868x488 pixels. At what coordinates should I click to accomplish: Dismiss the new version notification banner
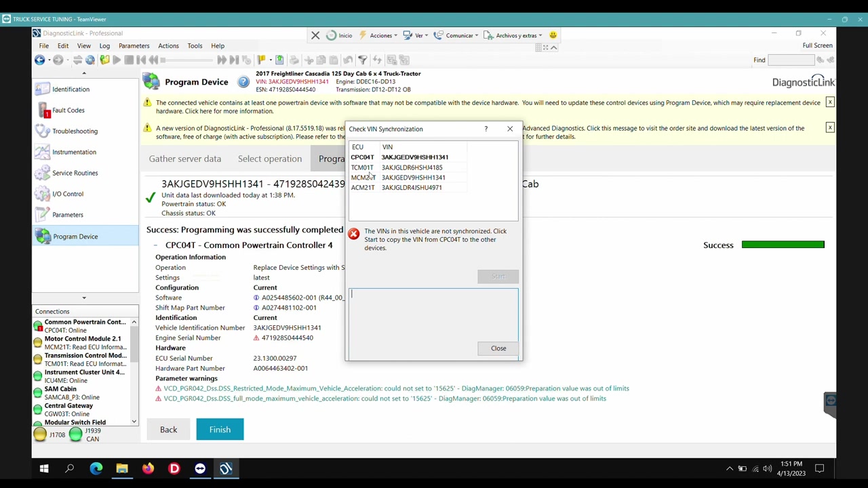[x=829, y=127]
